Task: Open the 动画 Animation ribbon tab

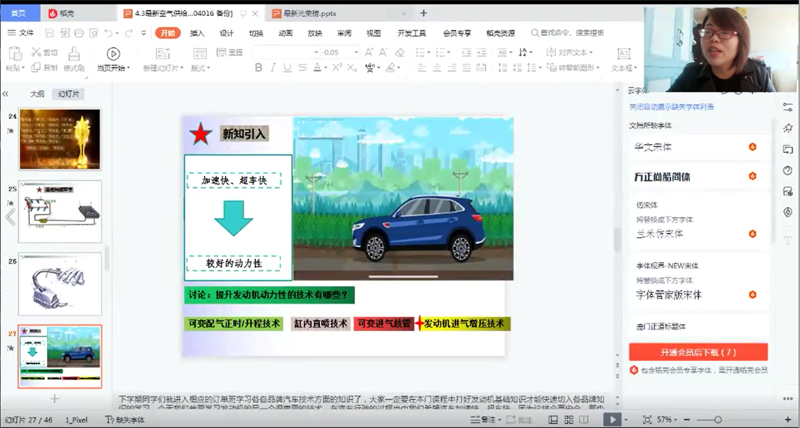Action: (285, 33)
